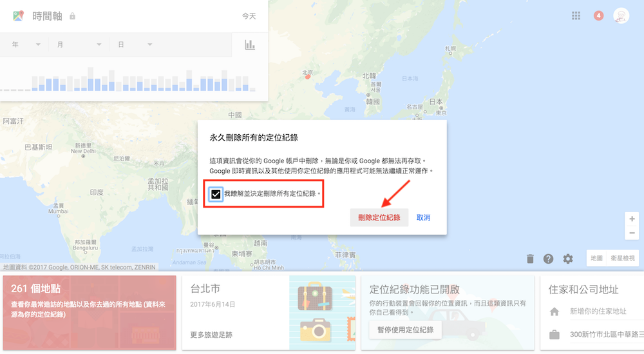The width and height of the screenshot is (644, 354).
Task: Open the 月 month dropdown
Action: [x=79, y=44]
